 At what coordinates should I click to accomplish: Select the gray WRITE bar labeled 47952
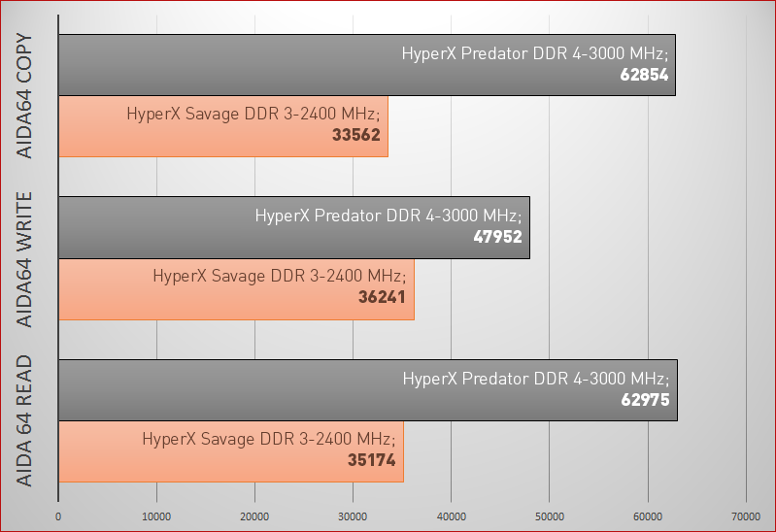pyautogui.click(x=294, y=227)
